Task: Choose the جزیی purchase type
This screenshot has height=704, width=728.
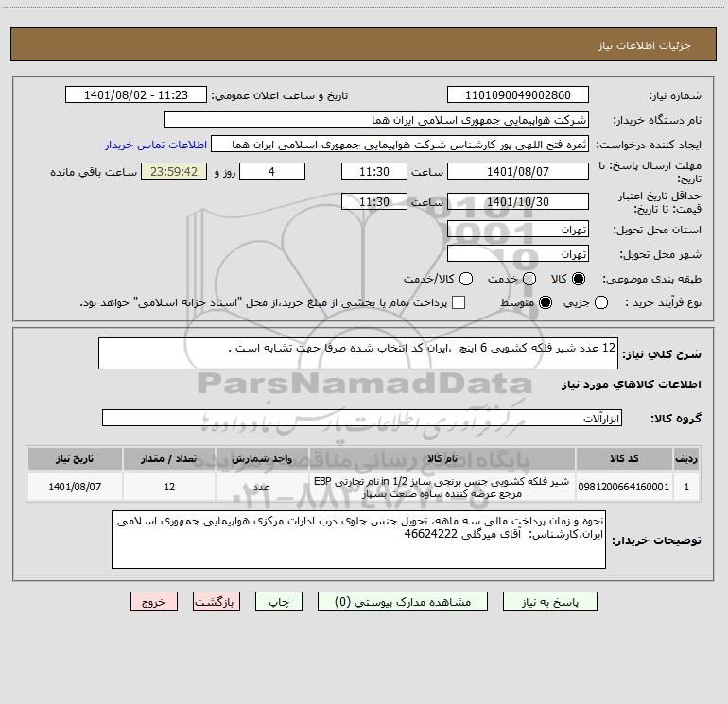Action: pos(601,303)
